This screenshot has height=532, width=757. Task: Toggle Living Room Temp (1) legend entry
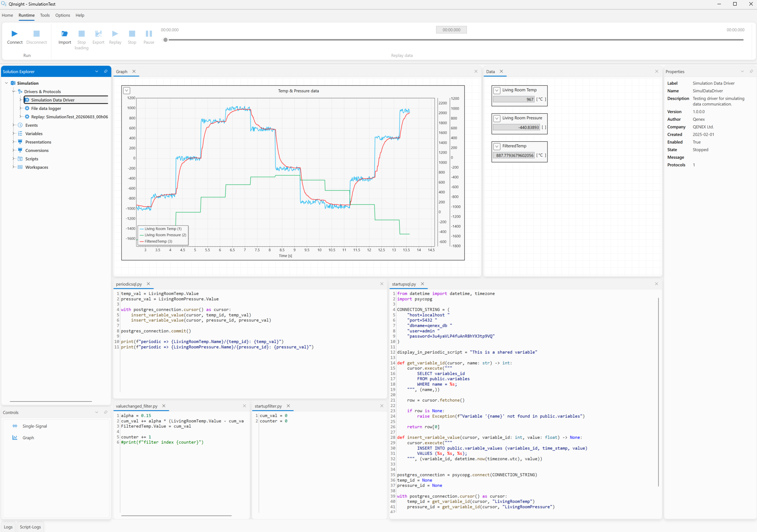(x=161, y=229)
